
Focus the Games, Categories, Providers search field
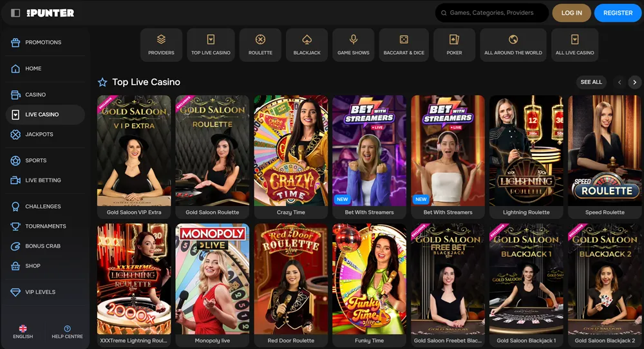(x=491, y=13)
